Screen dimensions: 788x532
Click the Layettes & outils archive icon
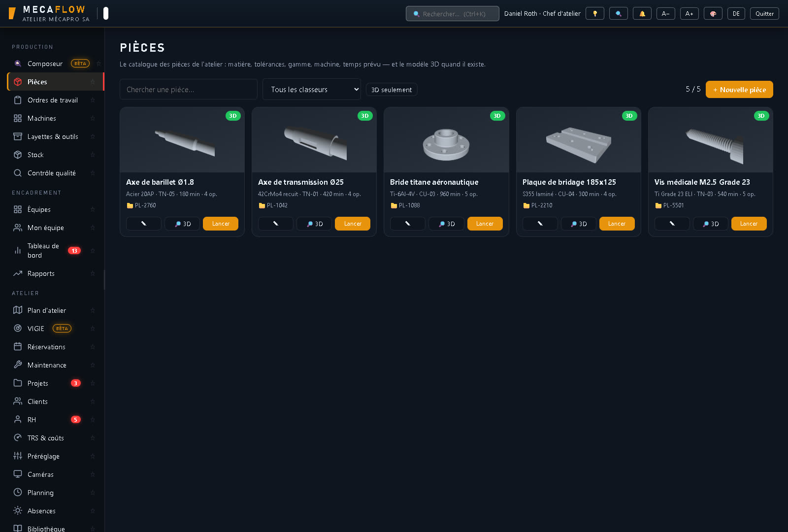[x=18, y=136]
